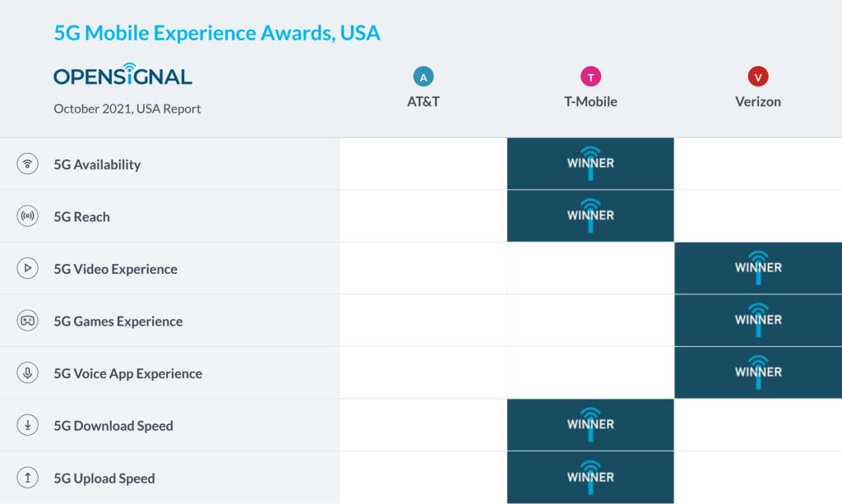842x504 pixels.
Task: Click T-Mobile's 5G Upload Speed winner badge
Action: 590,477
